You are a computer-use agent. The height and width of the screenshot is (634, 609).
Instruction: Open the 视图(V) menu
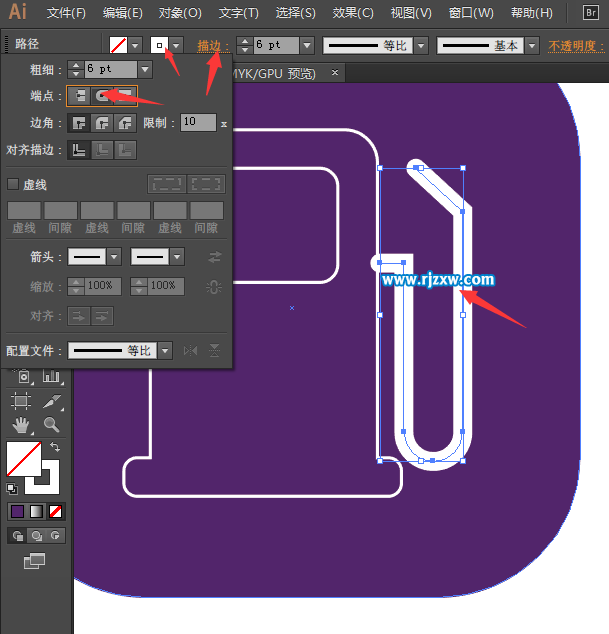[411, 13]
